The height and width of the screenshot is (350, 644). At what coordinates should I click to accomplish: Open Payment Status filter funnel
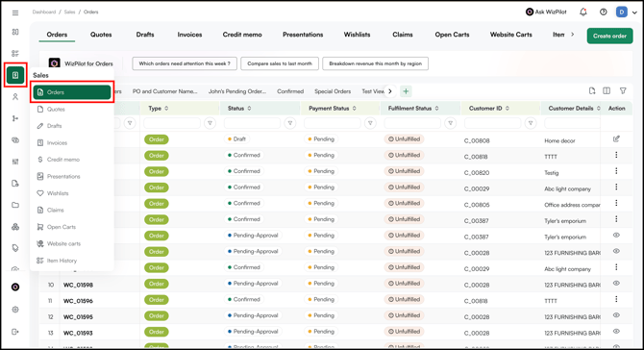tap(370, 123)
